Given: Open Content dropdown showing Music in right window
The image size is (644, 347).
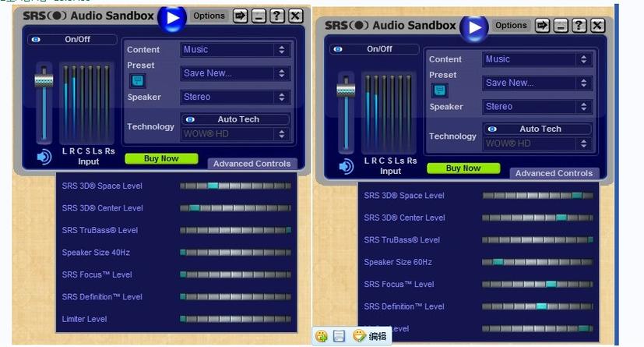Looking at the screenshot, I should point(537,59).
